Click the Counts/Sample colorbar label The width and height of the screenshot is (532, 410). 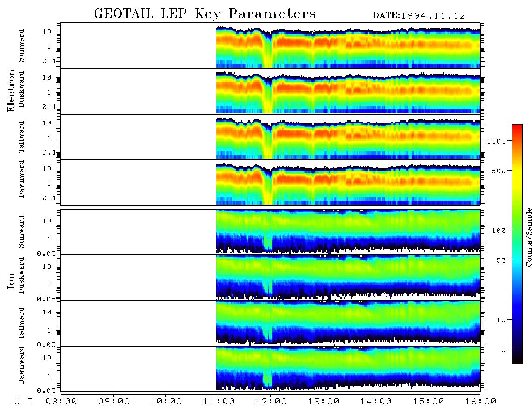coord(529,237)
